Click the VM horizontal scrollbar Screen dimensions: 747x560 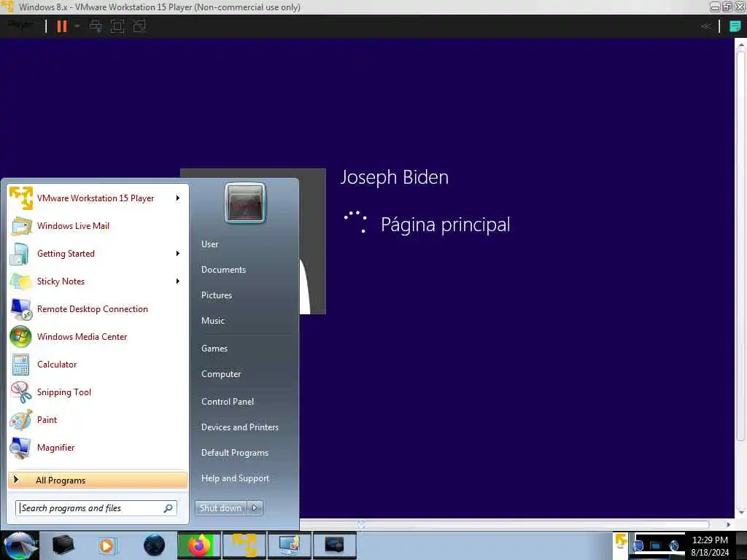(505, 524)
